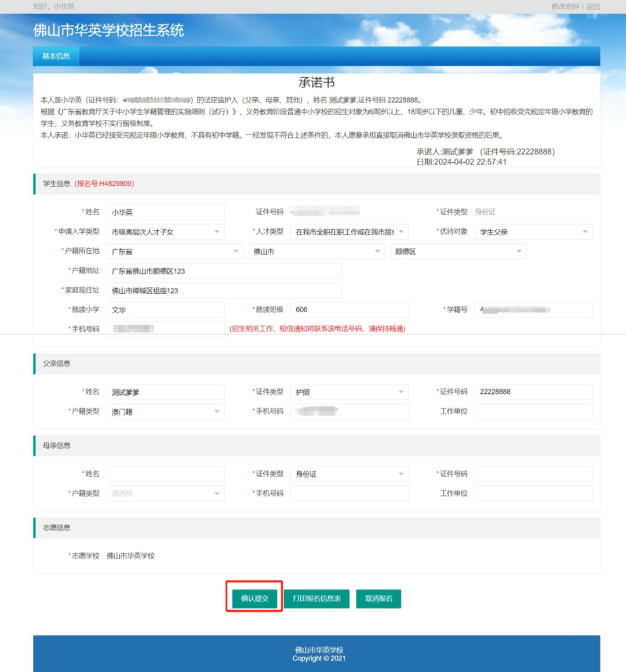626x672 pixels.
Task: Click the 打印报名信息表 print button
Action: click(x=316, y=598)
